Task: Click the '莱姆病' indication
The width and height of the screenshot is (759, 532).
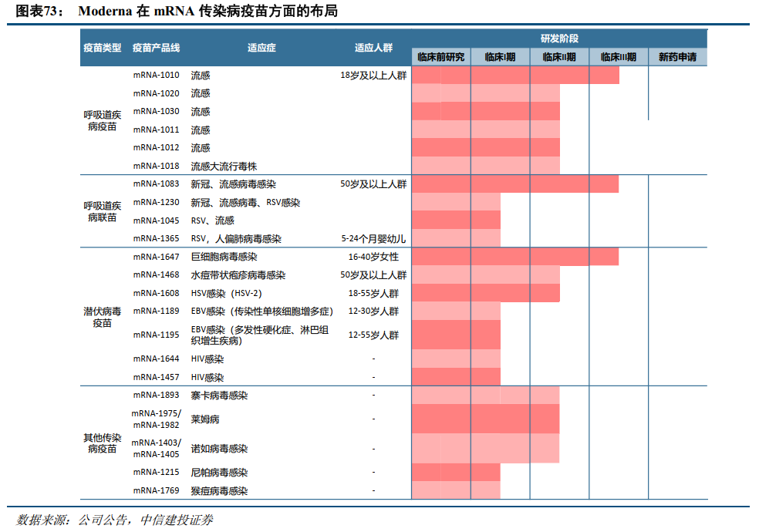Action: [204, 419]
